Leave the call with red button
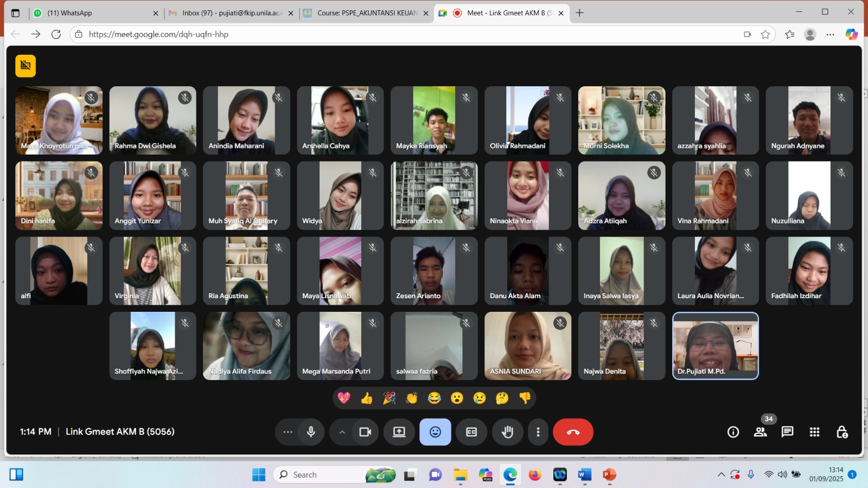 pyautogui.click(x=573, y=432)
